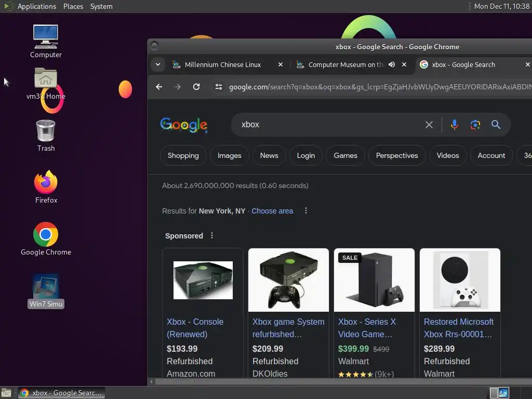Open the Computer desktop icon
This screenshot has width=532, height=399.
click(46, 41)
